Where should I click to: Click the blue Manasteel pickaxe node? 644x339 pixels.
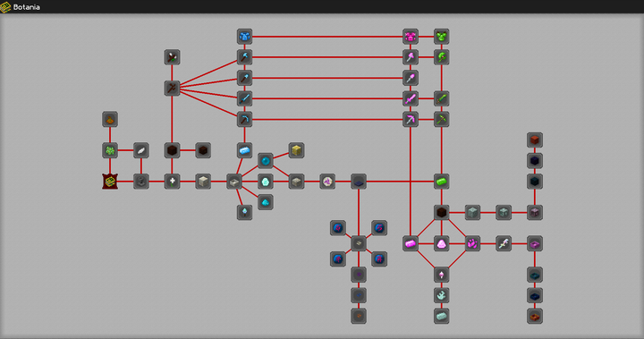pos(244,120)
